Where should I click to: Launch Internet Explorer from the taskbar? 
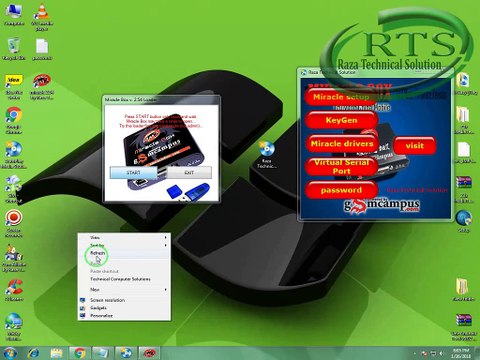(34, 353)
